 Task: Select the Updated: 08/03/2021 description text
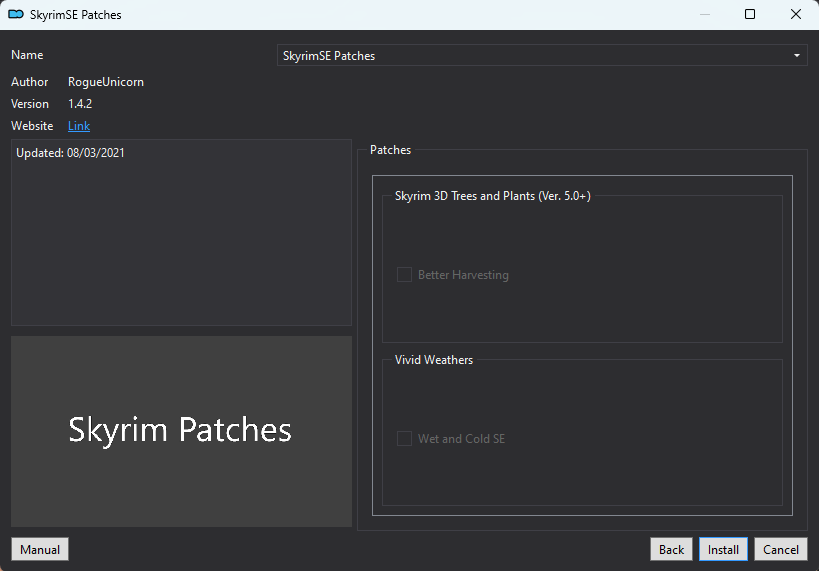(71, 153)
